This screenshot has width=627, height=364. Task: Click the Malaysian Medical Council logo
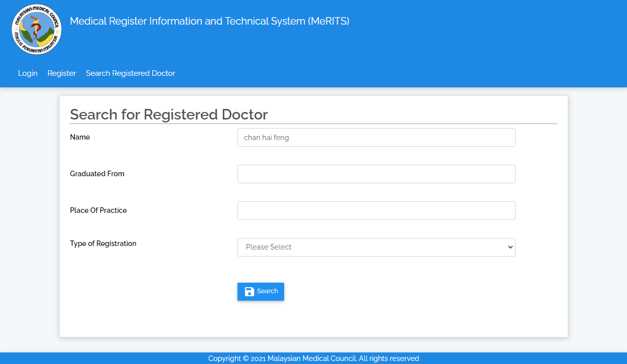(x=36, y=29)
